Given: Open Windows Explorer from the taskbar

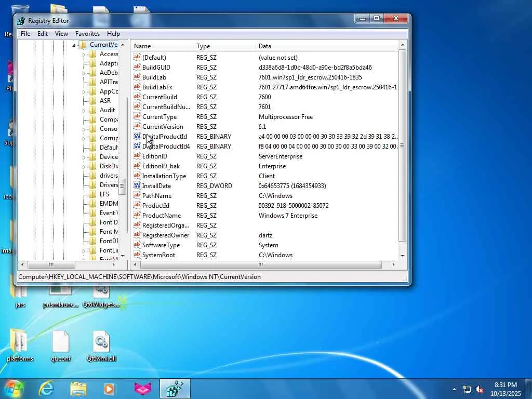Looking at the screenshot, I should [78, 389].
